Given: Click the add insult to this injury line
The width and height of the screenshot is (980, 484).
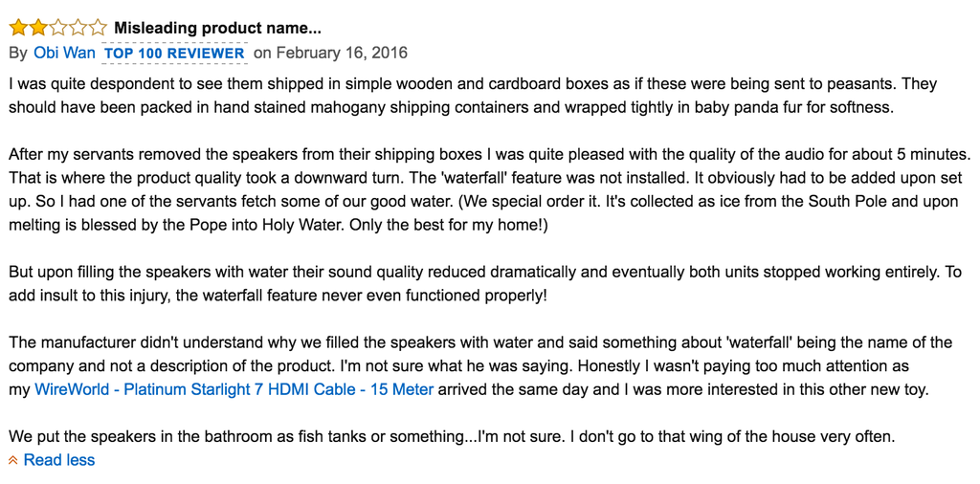Looking at the screenshot, I should pos(278,296).
